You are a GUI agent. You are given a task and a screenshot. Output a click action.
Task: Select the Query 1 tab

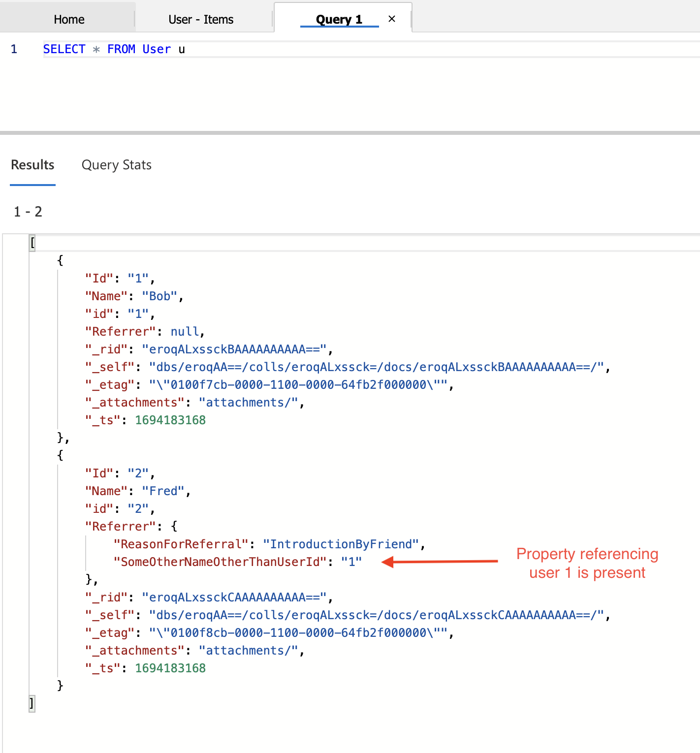pos(339,19)
